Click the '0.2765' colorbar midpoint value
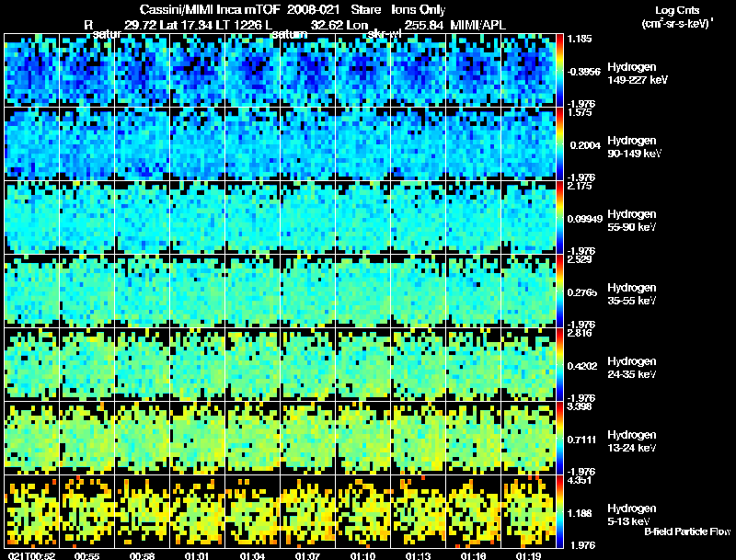Viewport: 736px width, 560px height. (x=582, y=292)
